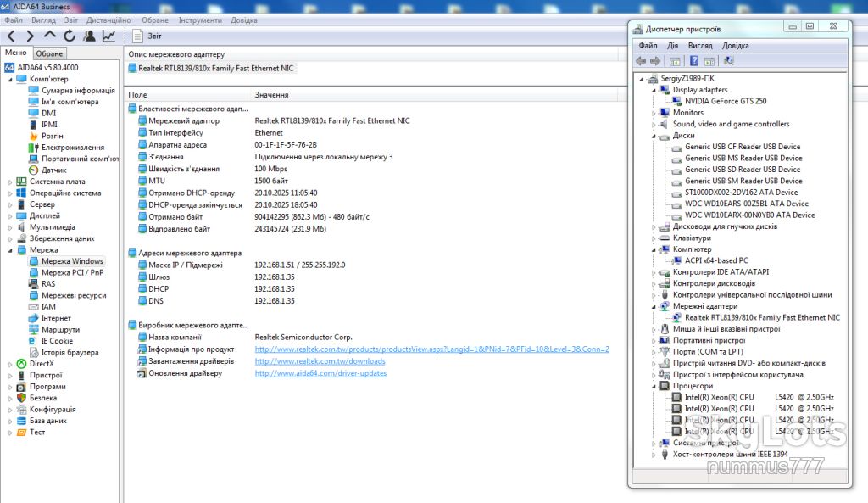Expand the DirectX node

[10, 364]
